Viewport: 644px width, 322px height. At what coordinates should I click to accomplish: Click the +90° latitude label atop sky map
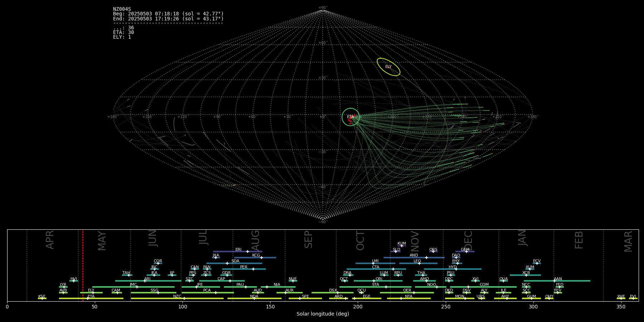click(x=323, y=8)
